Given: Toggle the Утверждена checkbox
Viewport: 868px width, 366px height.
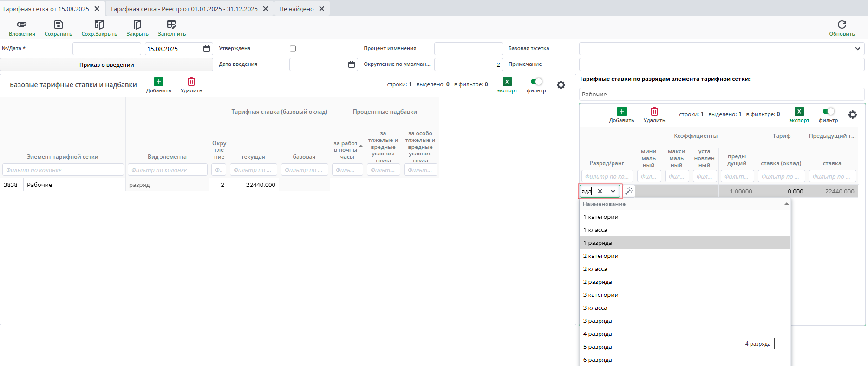Looking at the screenshot, I should 293,49.
